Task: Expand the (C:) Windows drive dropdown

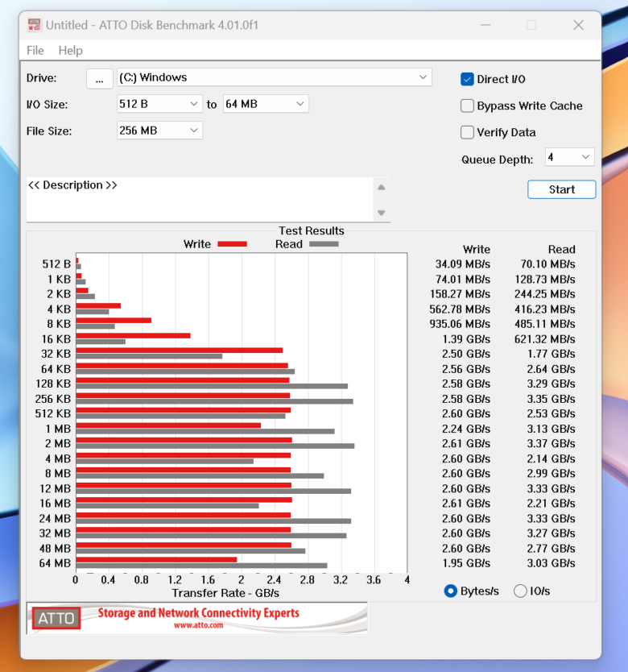Action: click(275, 77)
